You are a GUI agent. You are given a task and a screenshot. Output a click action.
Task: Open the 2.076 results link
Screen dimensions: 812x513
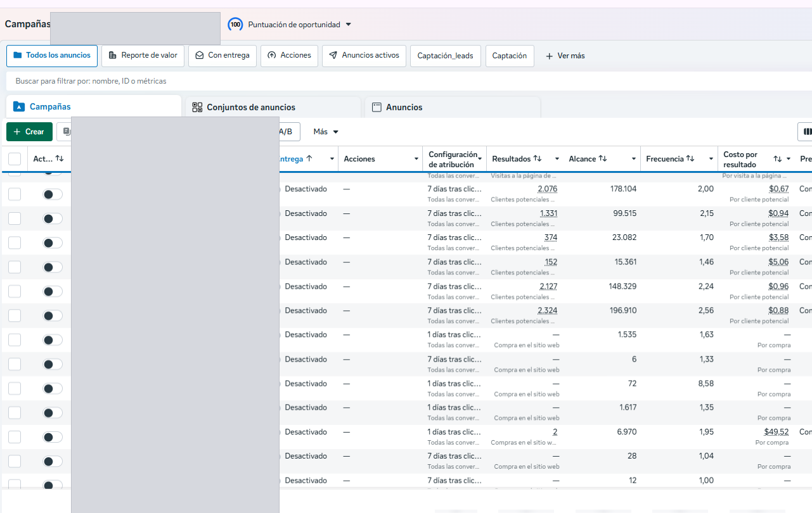(x=548, y=189)
